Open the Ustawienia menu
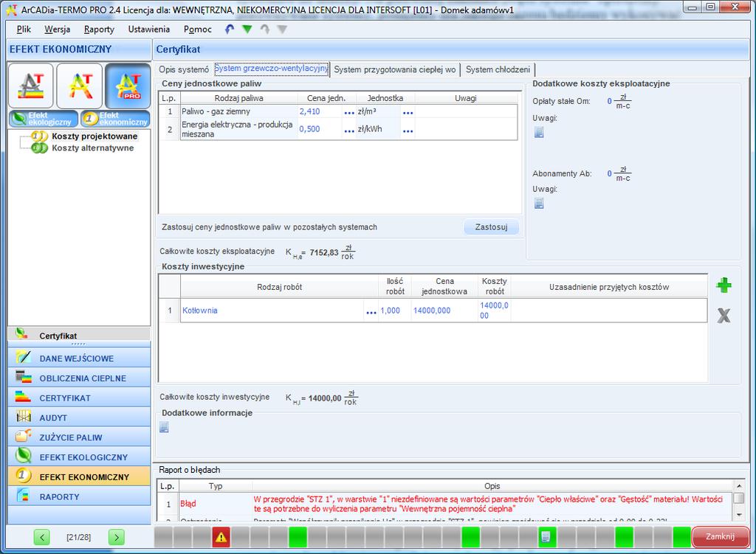 point(149,30)
